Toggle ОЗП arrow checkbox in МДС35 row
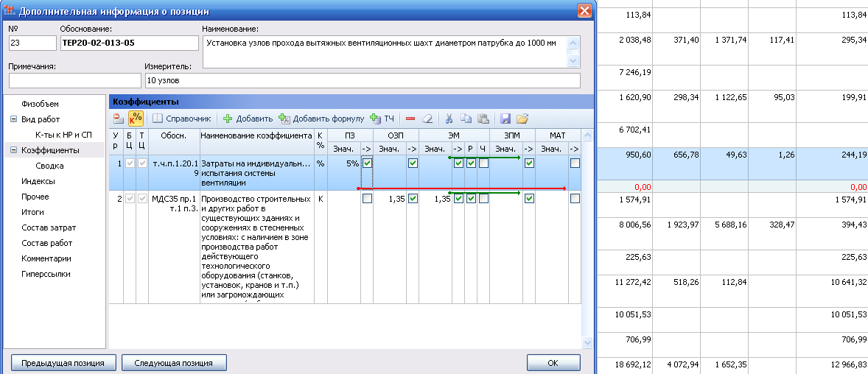This screenshot has height=374, width=868. 413,199
